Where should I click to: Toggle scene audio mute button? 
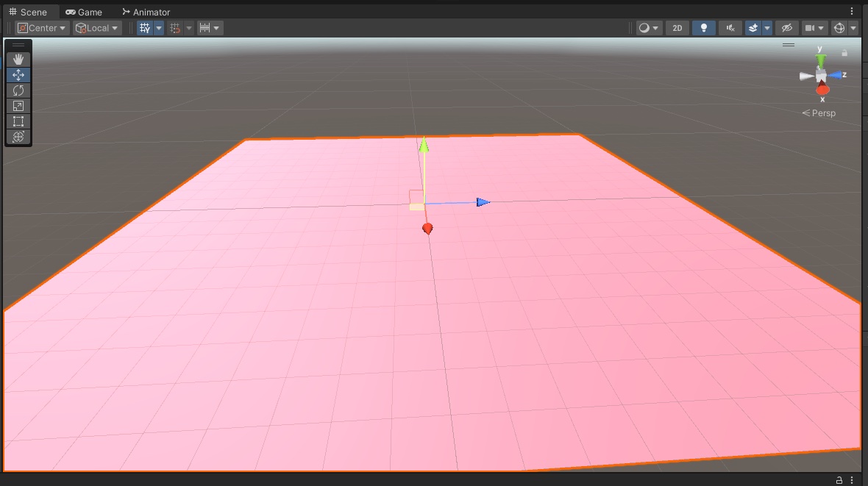tap(730, 28)
